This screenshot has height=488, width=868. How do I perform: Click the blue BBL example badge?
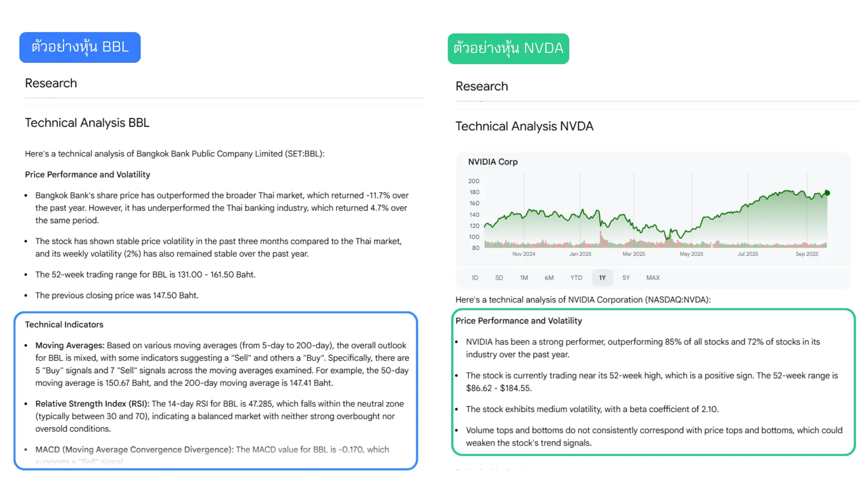(80, 47)
